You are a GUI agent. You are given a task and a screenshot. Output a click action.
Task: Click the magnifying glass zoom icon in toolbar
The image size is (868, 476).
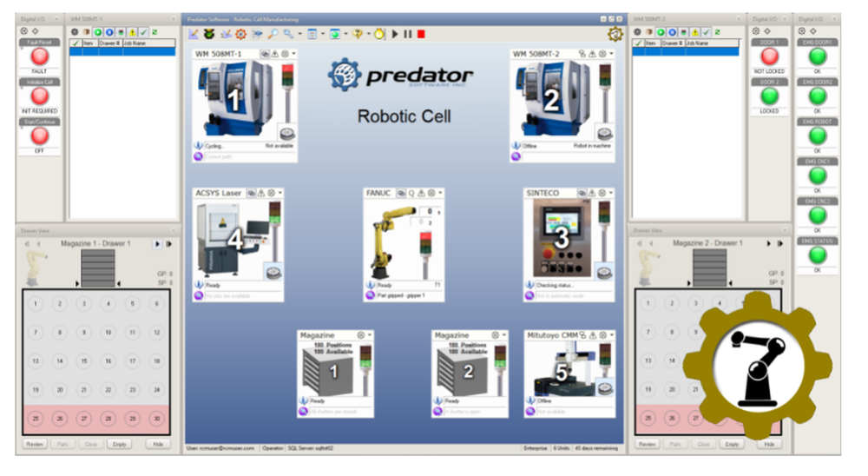point(273,34)
